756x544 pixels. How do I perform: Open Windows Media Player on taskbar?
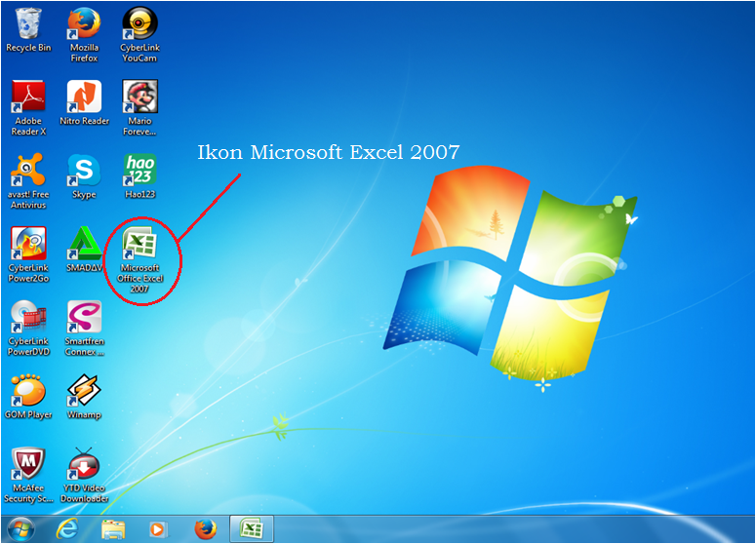coord(158,529)
